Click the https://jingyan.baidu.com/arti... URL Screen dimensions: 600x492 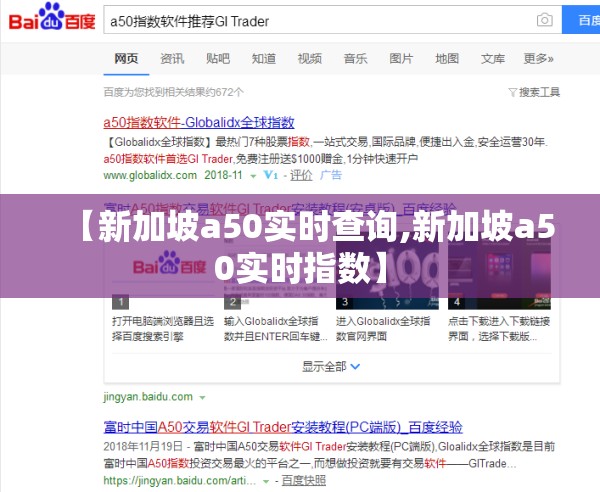pos(179,480)
